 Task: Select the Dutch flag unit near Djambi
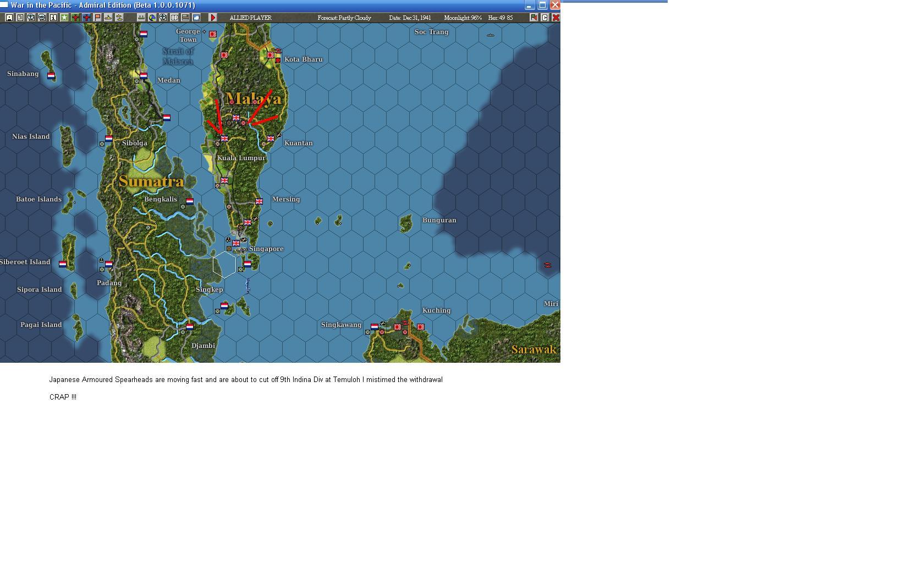click(x=190, y=327)
